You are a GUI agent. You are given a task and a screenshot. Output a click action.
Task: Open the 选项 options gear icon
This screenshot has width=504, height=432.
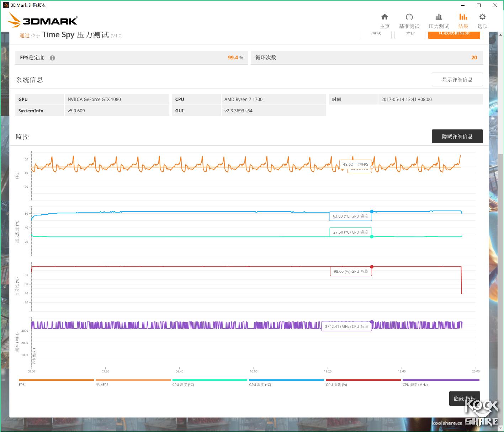pyautogui.click(x=482, y=17)
